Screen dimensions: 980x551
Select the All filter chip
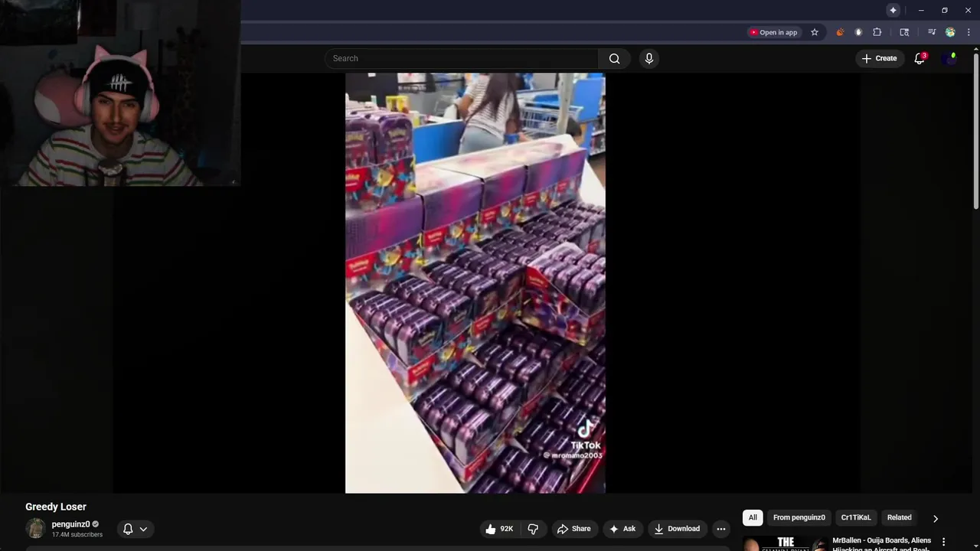tap(753, 517)
